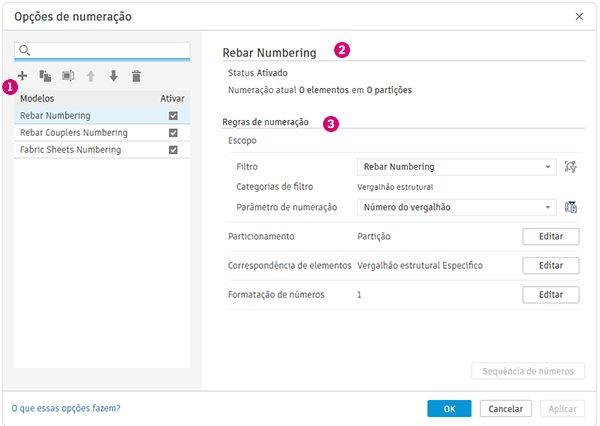The width and height of the screenshot is (600, 426).
Task: Click the icon beside Parâmetro de numeração dropdown
Action: pos(571,207)
